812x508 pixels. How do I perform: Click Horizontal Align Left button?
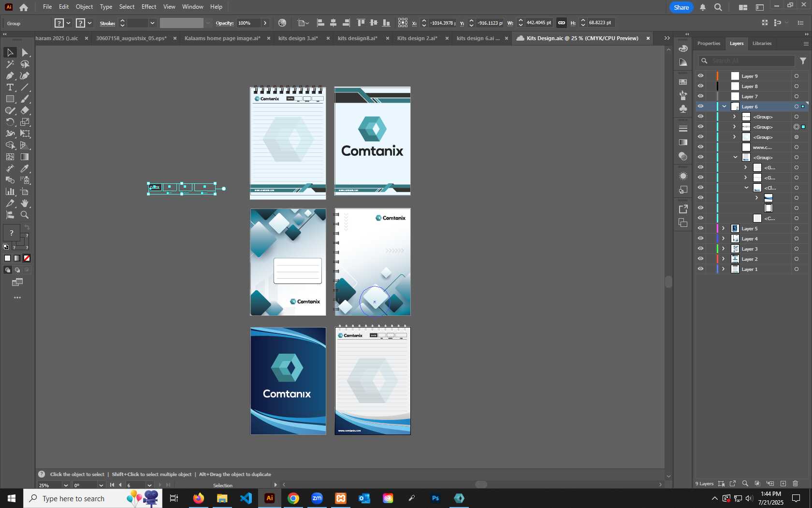coord(320,23)
